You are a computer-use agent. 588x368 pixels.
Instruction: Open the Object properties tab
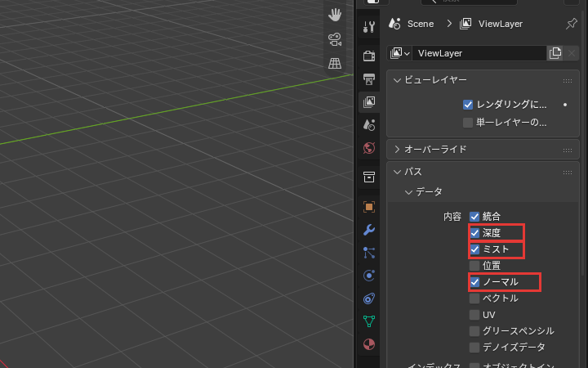(369, 207)
